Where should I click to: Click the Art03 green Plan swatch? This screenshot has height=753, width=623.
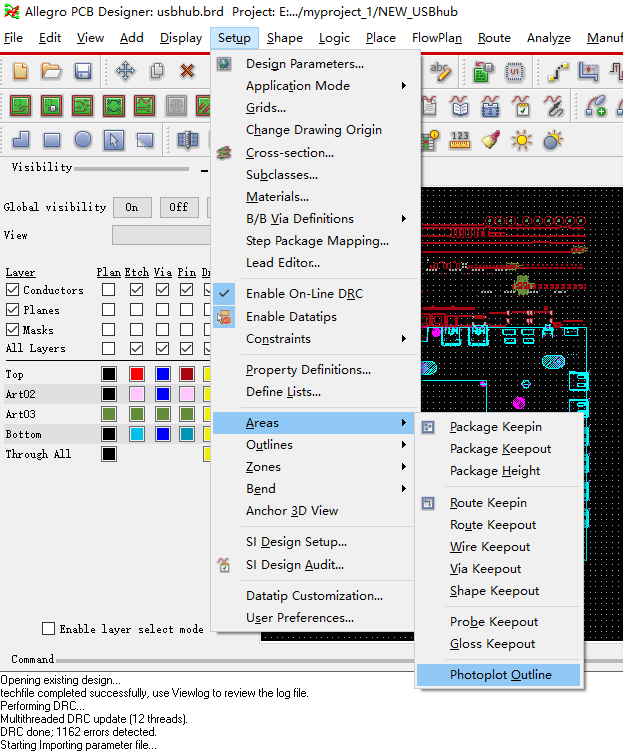109,414
